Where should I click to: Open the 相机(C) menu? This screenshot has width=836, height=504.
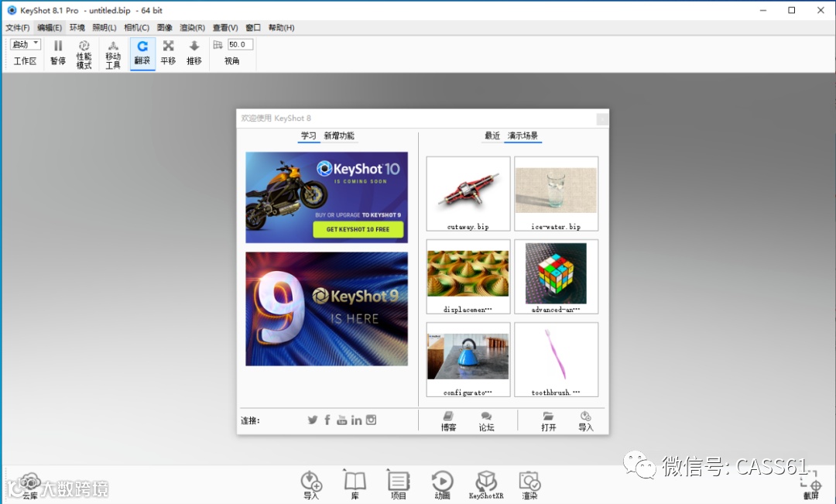click(x=136, y=28)
